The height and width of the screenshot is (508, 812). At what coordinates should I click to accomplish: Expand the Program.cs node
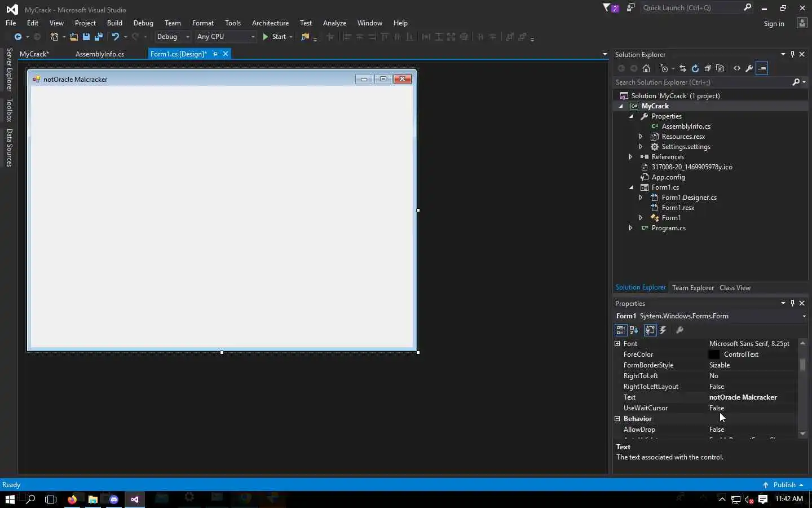630,228
